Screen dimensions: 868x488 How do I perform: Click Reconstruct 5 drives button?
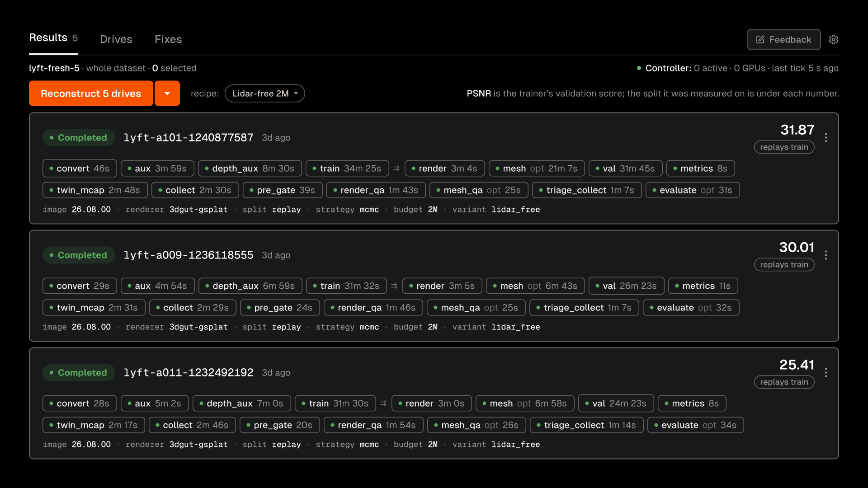pos(91,94)
